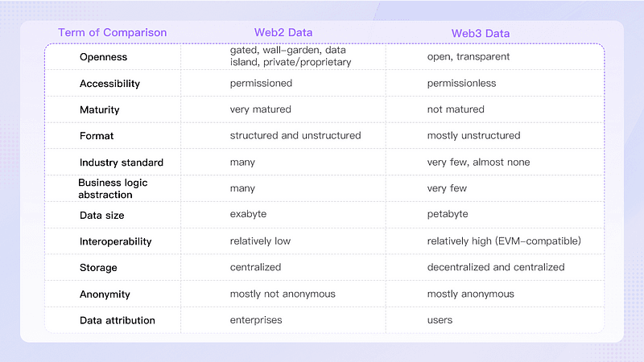Click 'relatively high (EVM-compatible)' cell
Screen dimensions: 644x362
click(504, 241)
